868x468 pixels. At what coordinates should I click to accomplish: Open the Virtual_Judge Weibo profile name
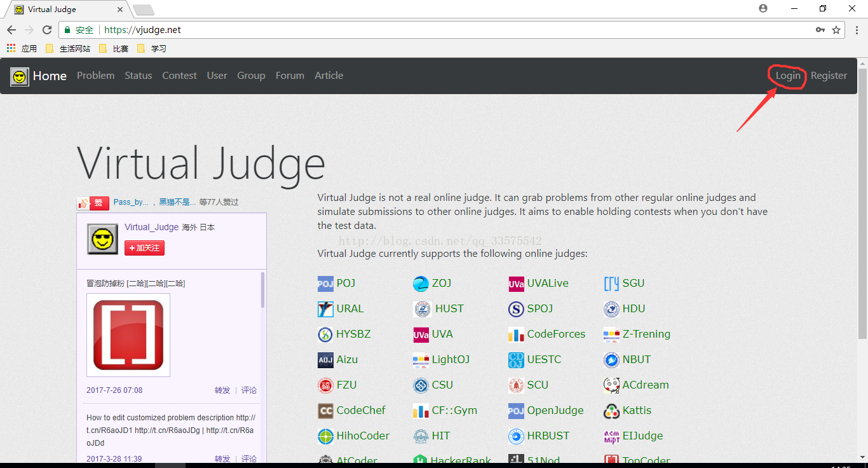click(x=152, y=227)
